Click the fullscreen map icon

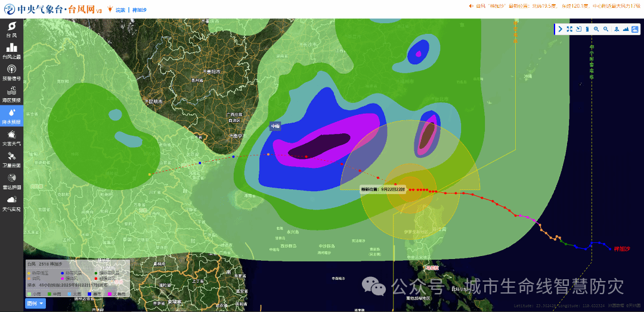(x=569, y=29)
